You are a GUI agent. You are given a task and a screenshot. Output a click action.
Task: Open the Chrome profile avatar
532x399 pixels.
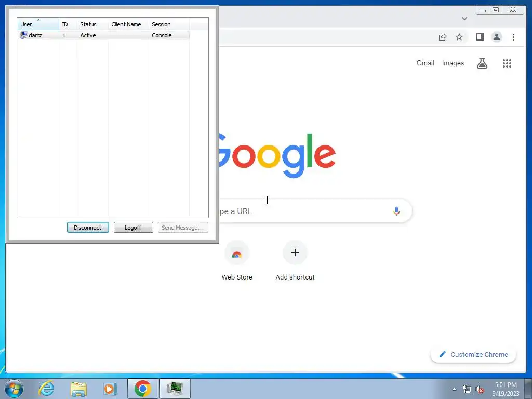[x=496, y=37]
